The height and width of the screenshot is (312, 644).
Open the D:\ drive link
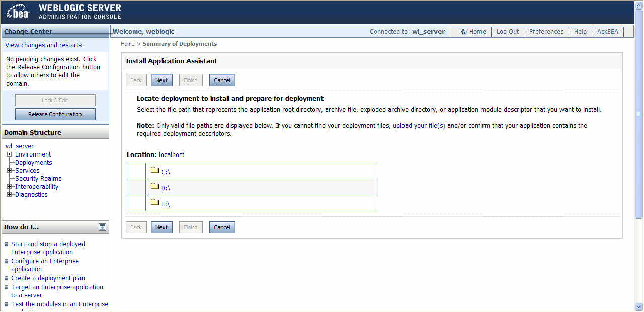click(x=166, y=188)
